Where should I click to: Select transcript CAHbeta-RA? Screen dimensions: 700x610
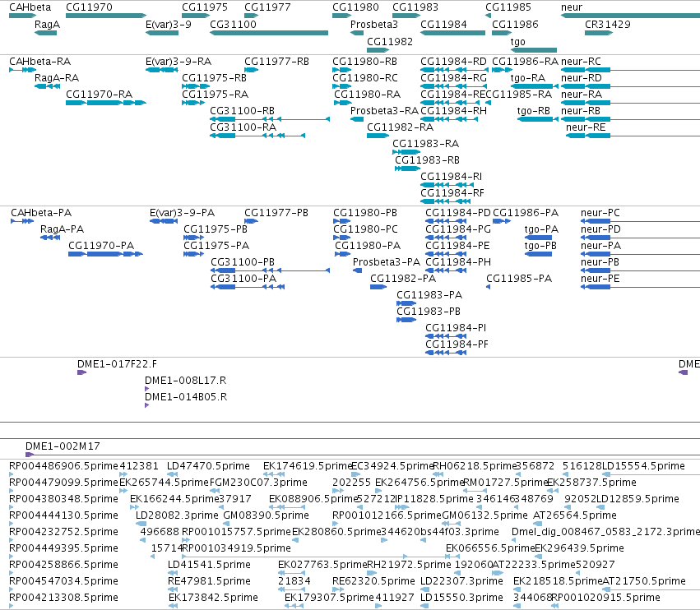[x=39, y=62]
